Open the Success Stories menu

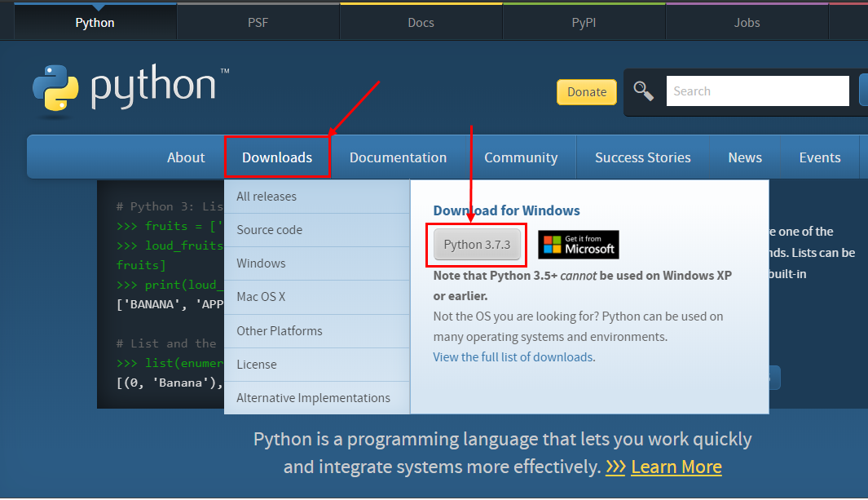pyautogui.click(x=643, y=157)
